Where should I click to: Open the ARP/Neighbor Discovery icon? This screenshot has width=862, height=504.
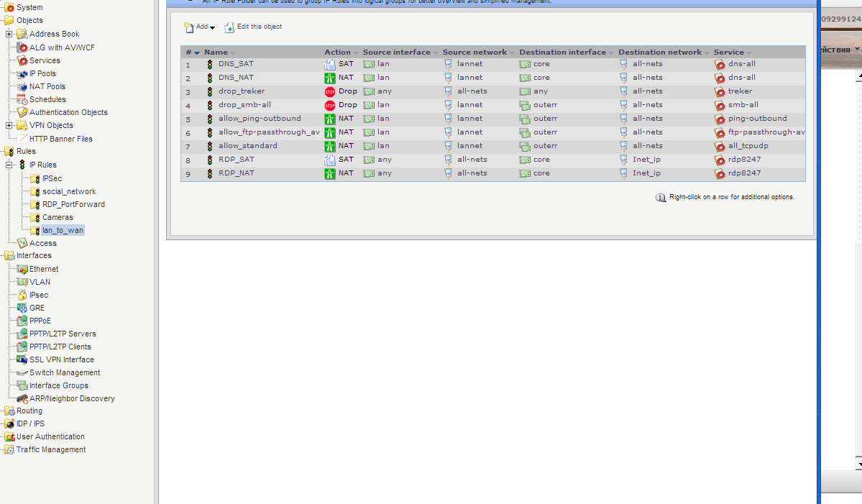(22, 398)
